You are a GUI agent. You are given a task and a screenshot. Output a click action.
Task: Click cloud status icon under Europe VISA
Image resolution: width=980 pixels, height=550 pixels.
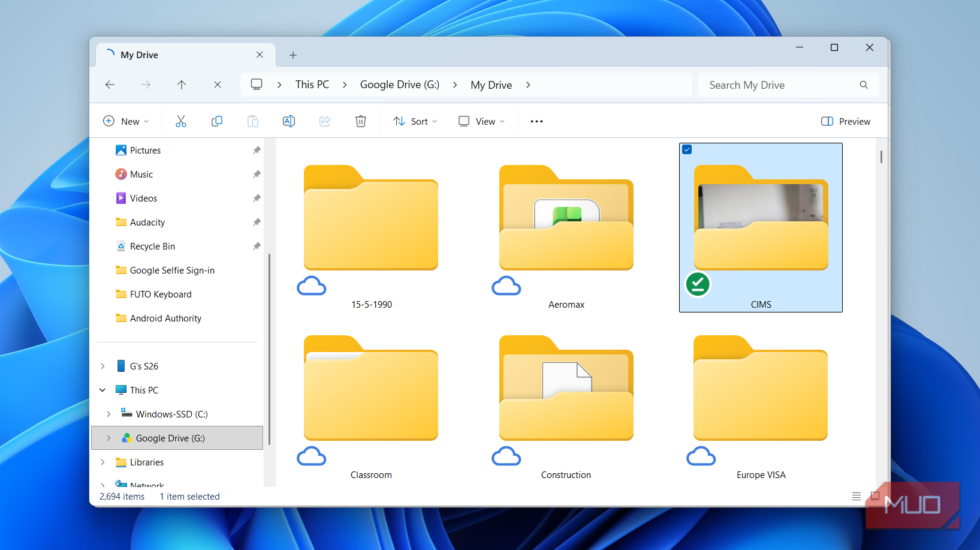click(x=701, y=456)
